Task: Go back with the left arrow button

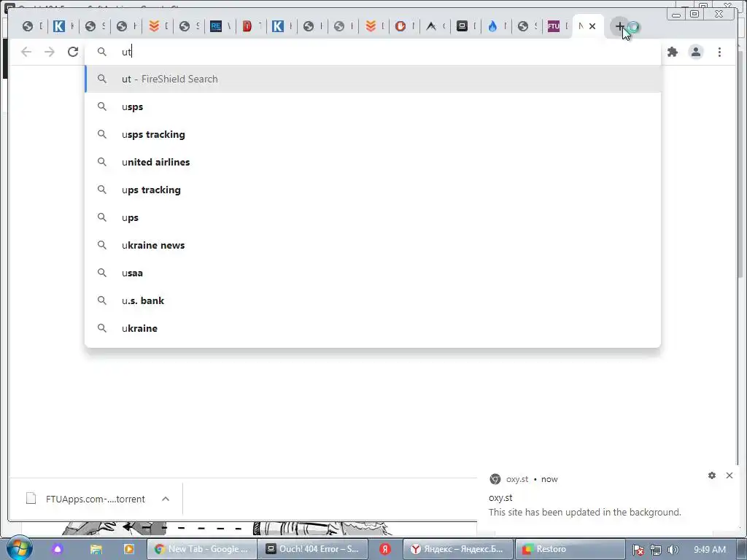Action: pyautogui.click(x=26, y=52)
